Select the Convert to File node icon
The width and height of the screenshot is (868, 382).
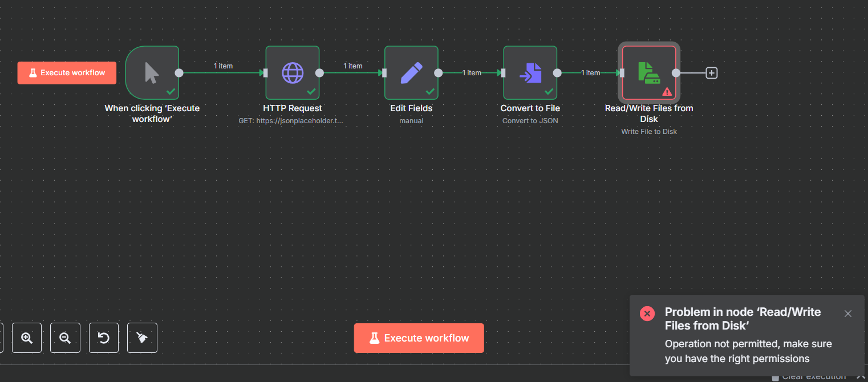(530, 73)
